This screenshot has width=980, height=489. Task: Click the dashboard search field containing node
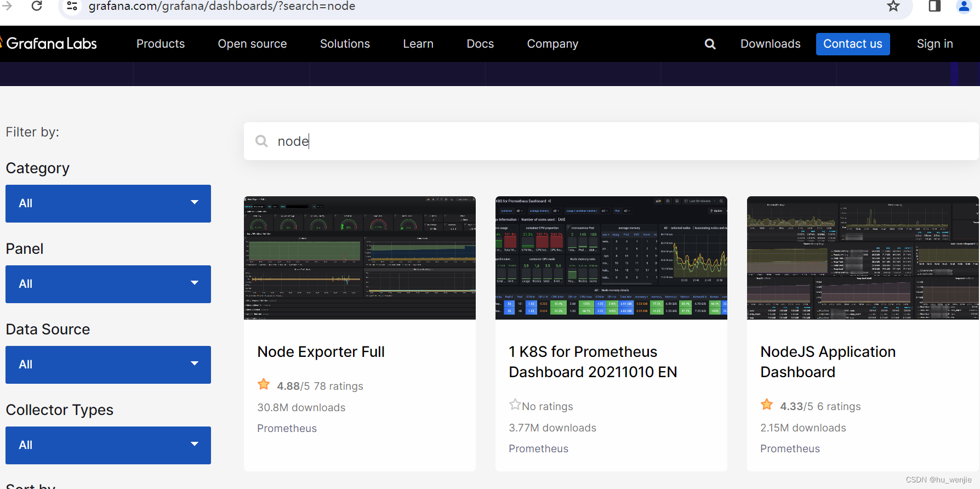[611, 141]
